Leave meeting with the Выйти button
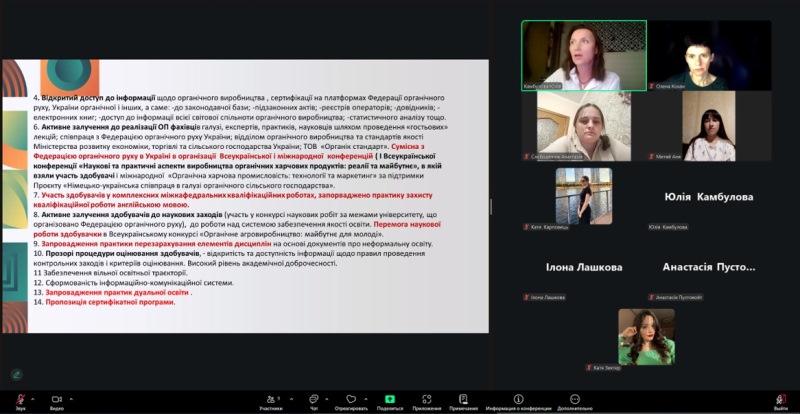800x414 pixels. pyautogui.click(x=781, y=402)
